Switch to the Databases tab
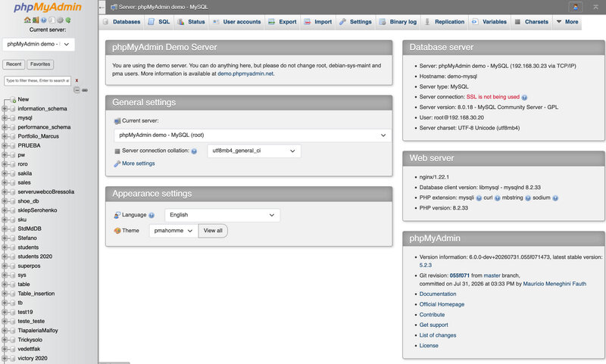Image resolution: width=606 pixels, height=364 pixels. [122, 22]
